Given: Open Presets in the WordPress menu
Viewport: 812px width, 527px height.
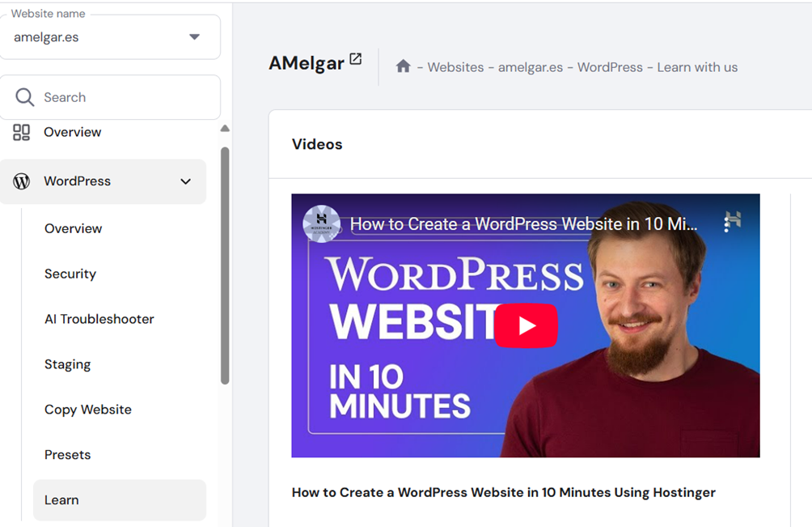Looking at the screenshot, I should (67, 455).
